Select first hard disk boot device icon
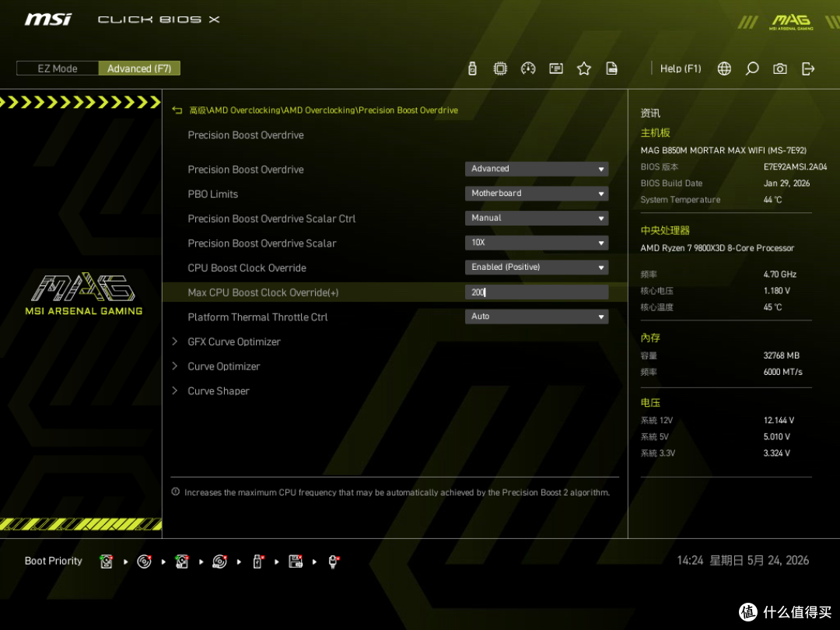The height and width of the screenshot is (630, 840). (x=106, y=562)
